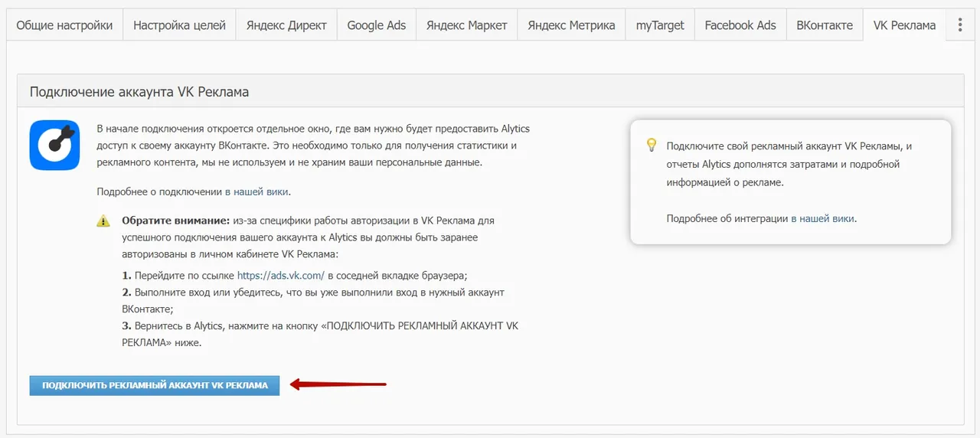Open the Яндекс Директ tab
Screen dimensions: 980x438
coord(286,25)
